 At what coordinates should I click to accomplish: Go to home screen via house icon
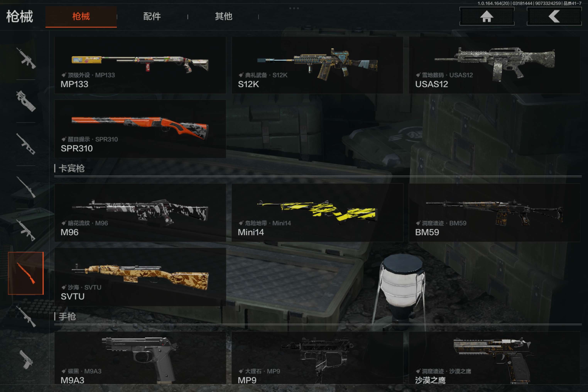(487, 16)
